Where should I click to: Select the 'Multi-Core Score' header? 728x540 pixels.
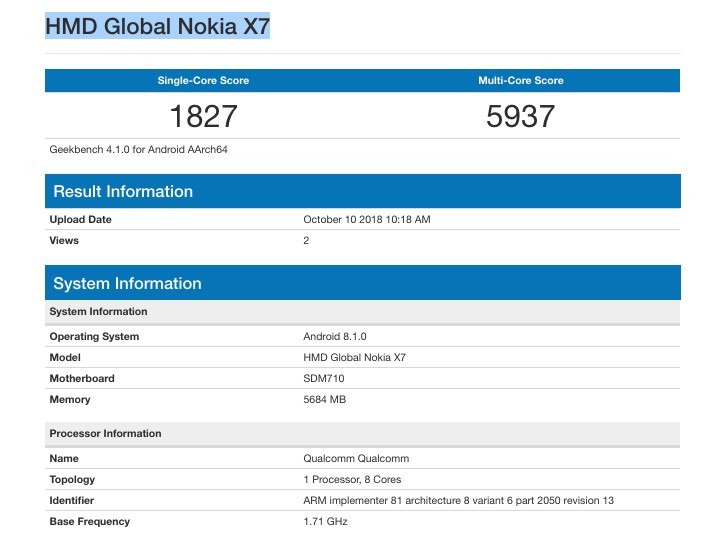coord(521,80)
